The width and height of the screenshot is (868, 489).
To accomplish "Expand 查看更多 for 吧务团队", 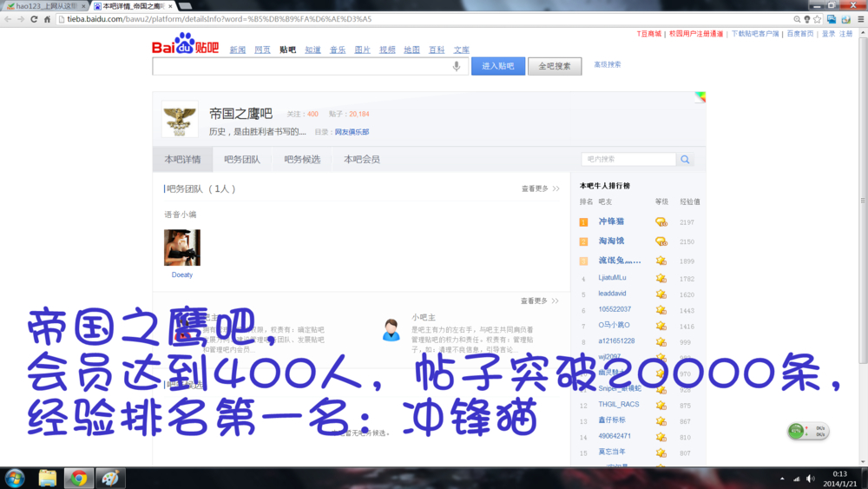I will 540,188.
